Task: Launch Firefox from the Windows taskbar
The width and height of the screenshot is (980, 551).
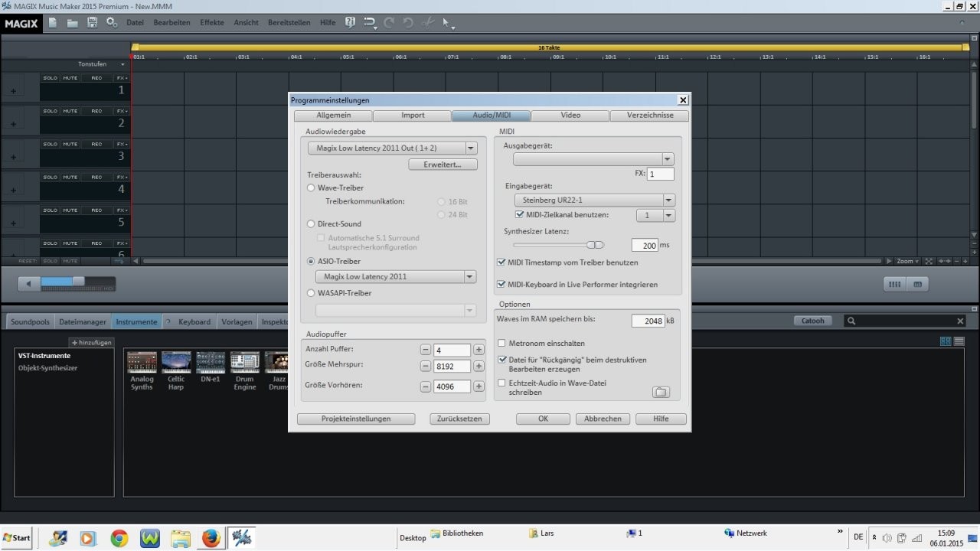Action: (x=211, y=538)
